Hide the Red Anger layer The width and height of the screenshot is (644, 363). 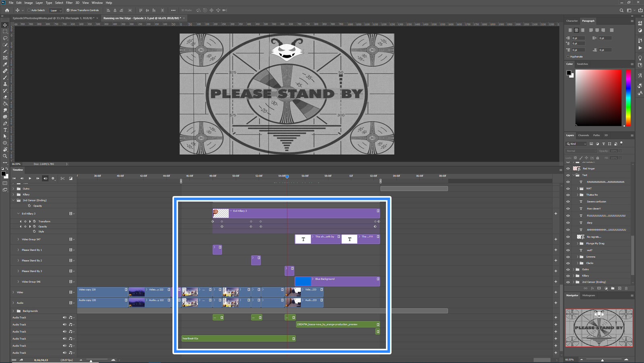tap(568, 168)
